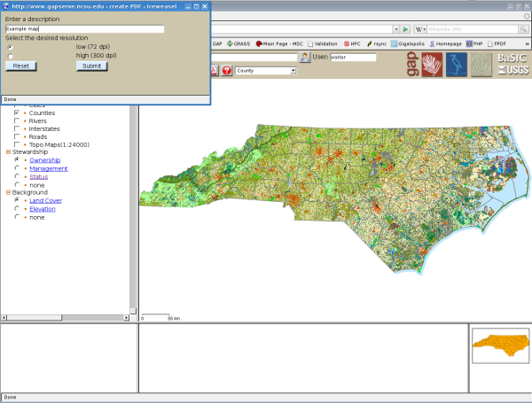Screen dimensions: 532x403
Task: Collapse the Background group
Action: pyautogui.click(x=9, y=192)
